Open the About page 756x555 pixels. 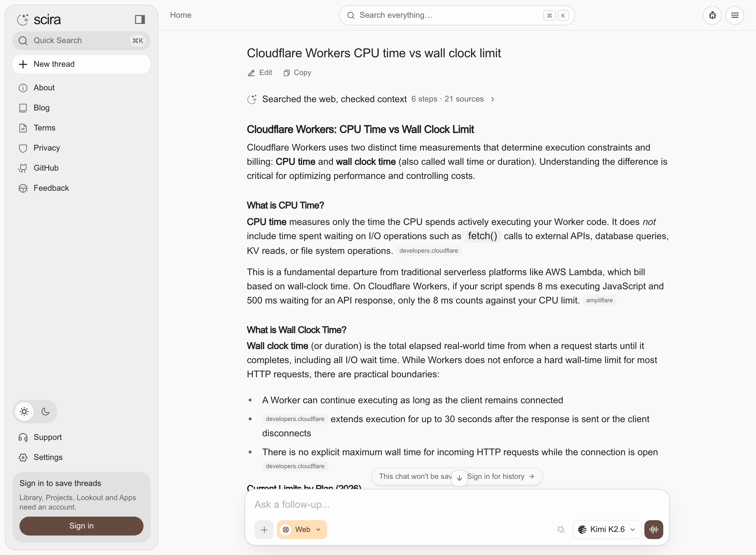(81, 88)
